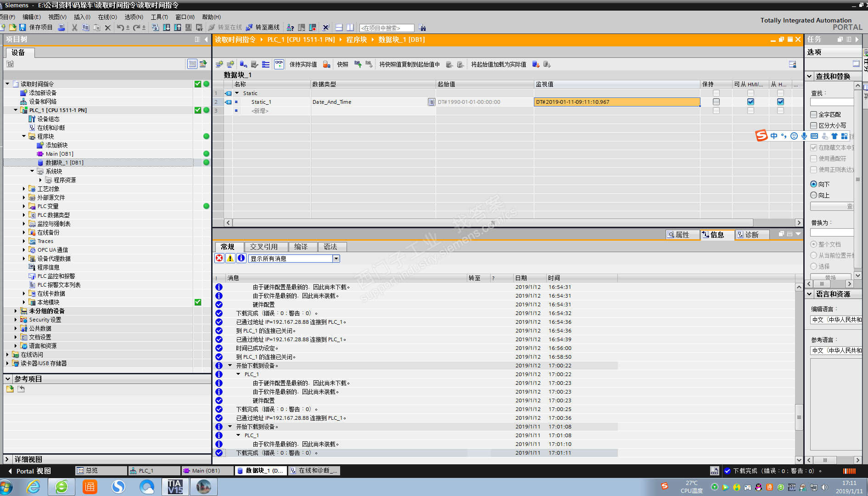Open the data type picker for Static_1

[x=431, y=102]
